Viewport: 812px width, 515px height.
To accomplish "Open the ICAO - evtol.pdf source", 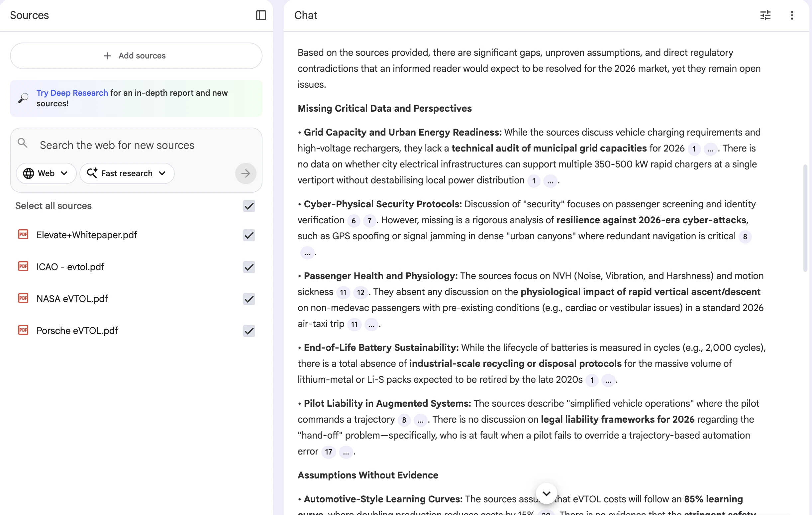I will pos(70,267).
